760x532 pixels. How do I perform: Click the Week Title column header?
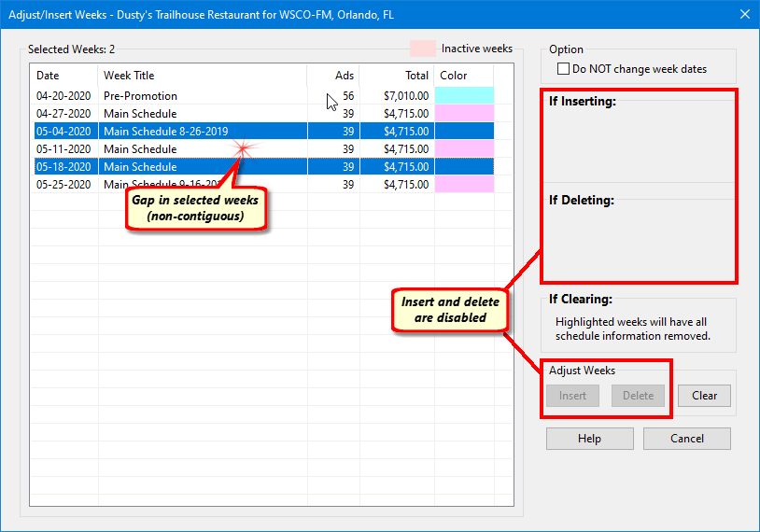[129, 76]
